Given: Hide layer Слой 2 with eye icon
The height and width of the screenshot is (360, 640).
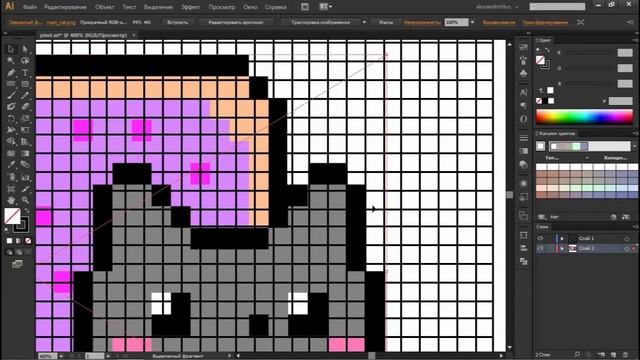Looking at the screenshot, I should point(540,248).
